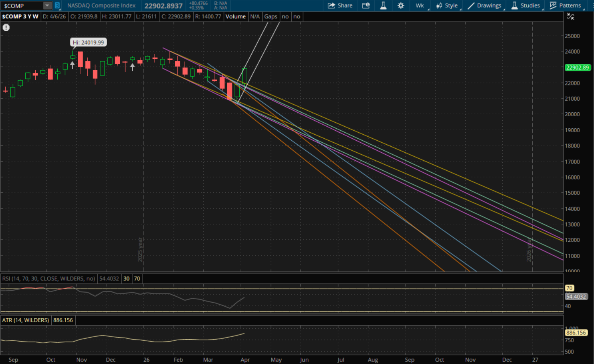Click the ATR (14, WILDERS) study label

[26, 320]
